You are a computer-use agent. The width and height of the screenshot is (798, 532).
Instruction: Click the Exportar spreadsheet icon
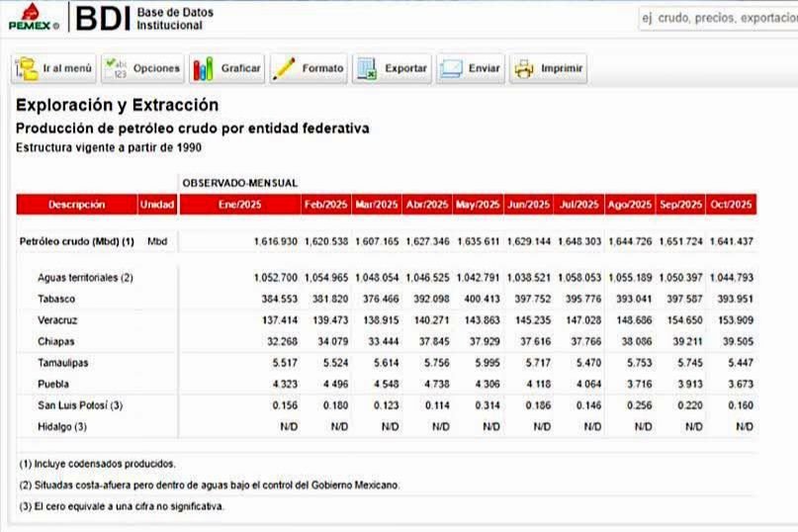367,69
